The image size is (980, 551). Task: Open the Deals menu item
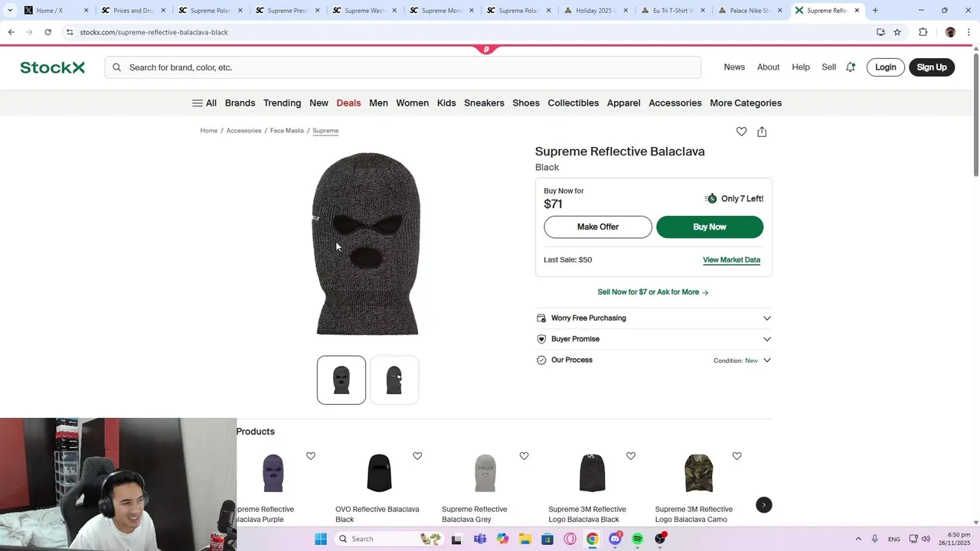(x=348, y=103)
